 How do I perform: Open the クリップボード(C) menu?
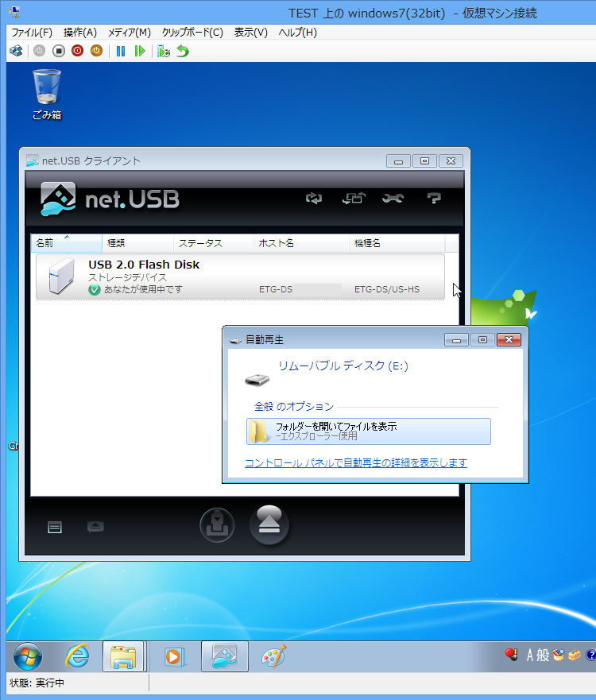192,32
